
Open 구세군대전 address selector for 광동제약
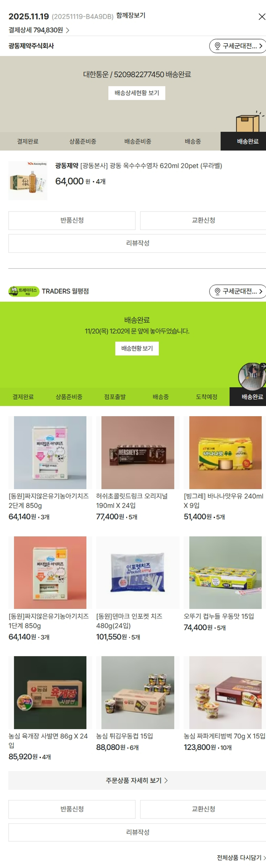(238, 46)
